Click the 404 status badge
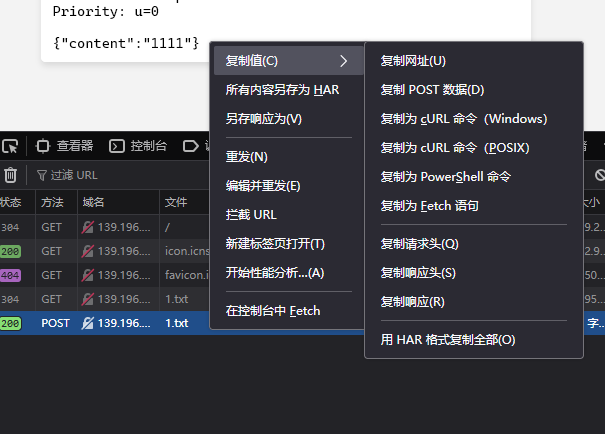The width and height of the screenshot is (605, 434). pyautogui.click(x=10, y=275)
